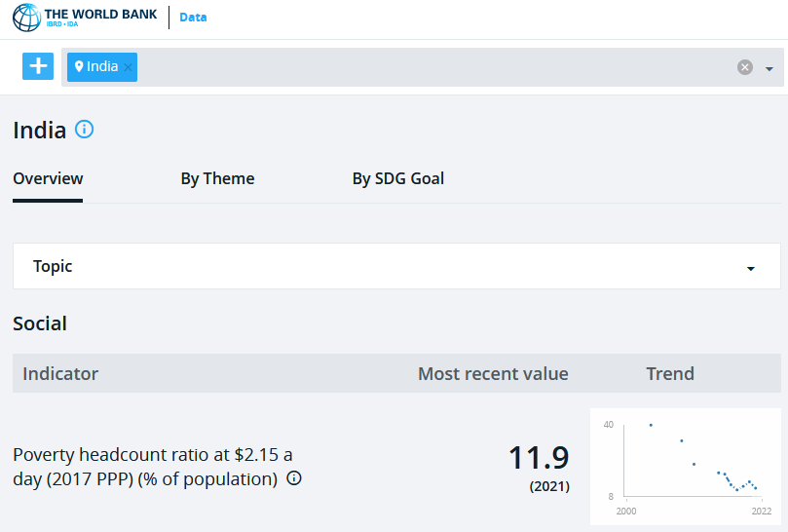The image size is (788, 532).
Task: Clear the country selector with the gray x
Action: pyautogui.click(x=745, y=67)
